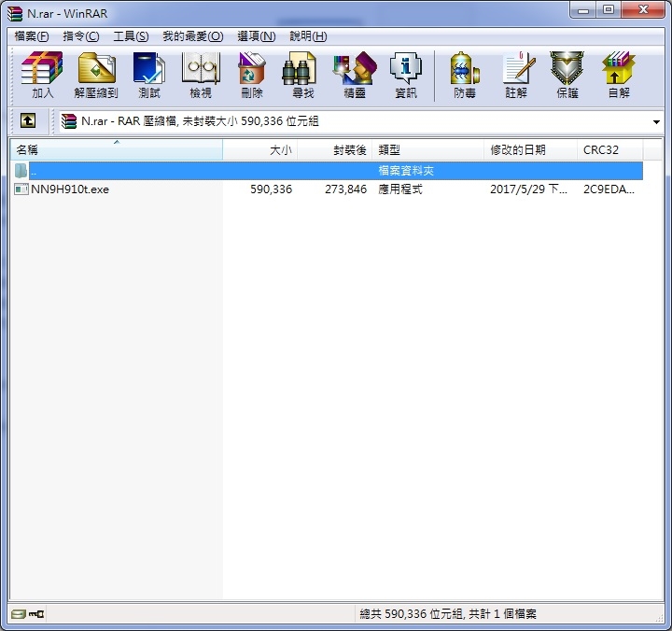Click the 刪除 (Delete) toolbar icon

click(252, 75)
